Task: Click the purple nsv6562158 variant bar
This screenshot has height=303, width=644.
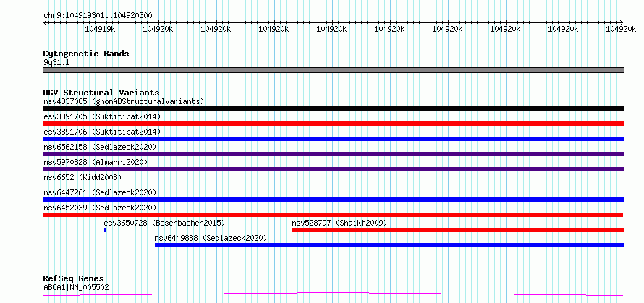Action: [333, 154]
